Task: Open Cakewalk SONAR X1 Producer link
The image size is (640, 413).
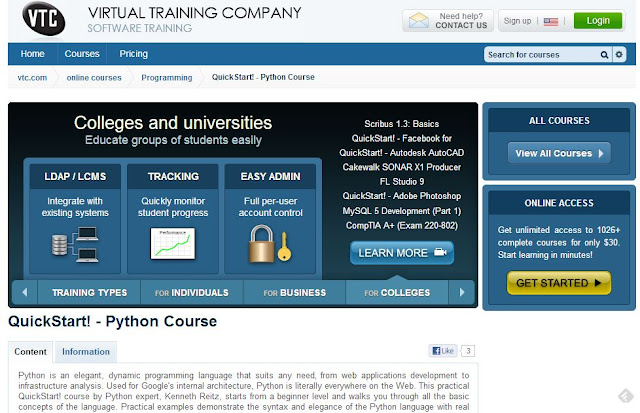Action: 402,167
